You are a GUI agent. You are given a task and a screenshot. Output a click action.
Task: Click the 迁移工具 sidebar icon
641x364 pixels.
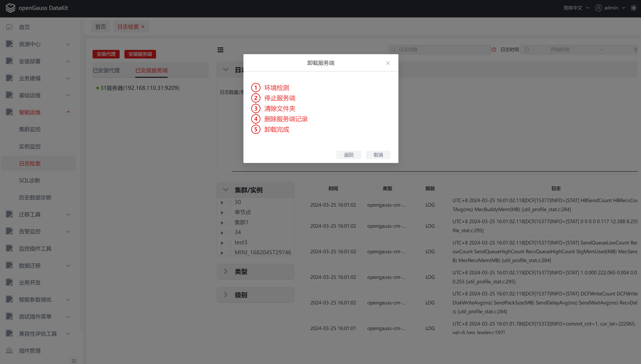(x=9, y=214)
